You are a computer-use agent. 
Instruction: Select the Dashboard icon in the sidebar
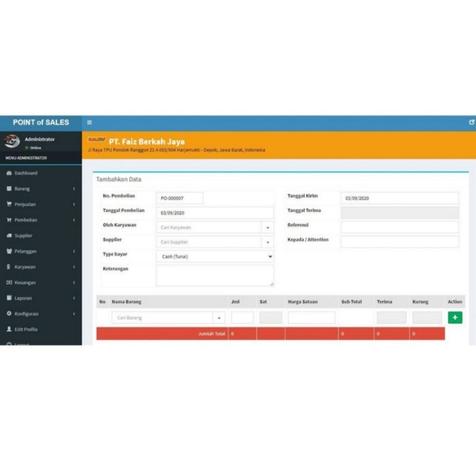pos(8,173)
